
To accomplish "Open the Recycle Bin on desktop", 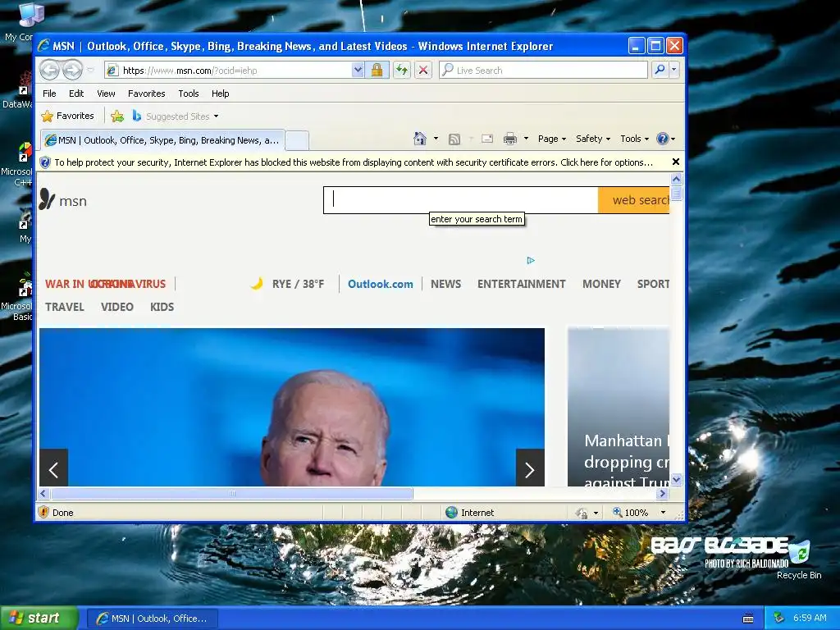I will click(799, 559).
